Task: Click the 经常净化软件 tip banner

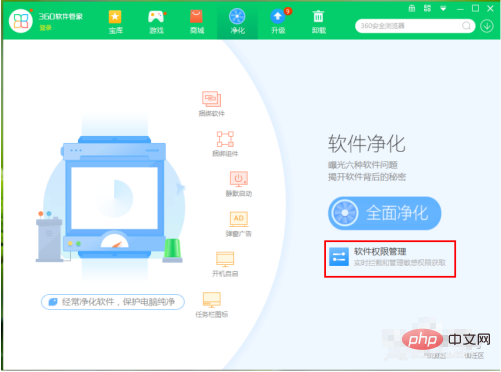Action: coord(113,302)
